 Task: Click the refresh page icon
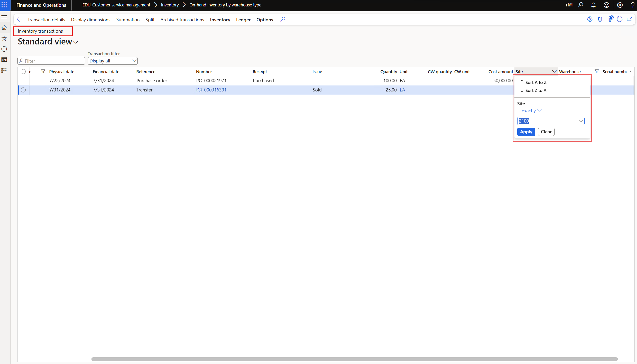coord(620,20)
